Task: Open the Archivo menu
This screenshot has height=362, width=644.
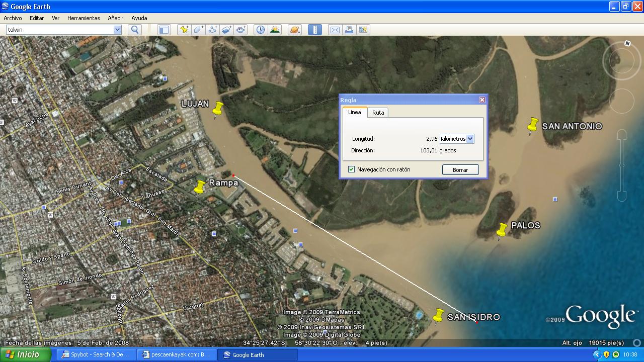Action: coord(13,18)
